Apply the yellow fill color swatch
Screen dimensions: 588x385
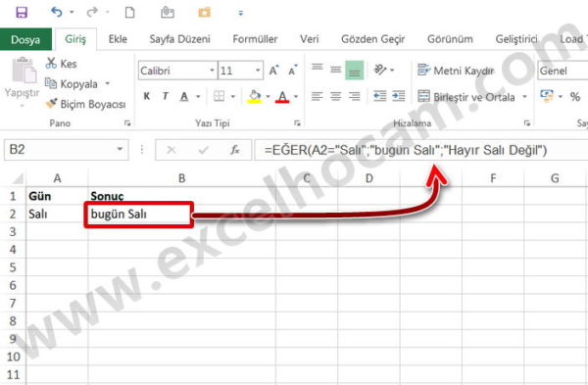[255, 96]
